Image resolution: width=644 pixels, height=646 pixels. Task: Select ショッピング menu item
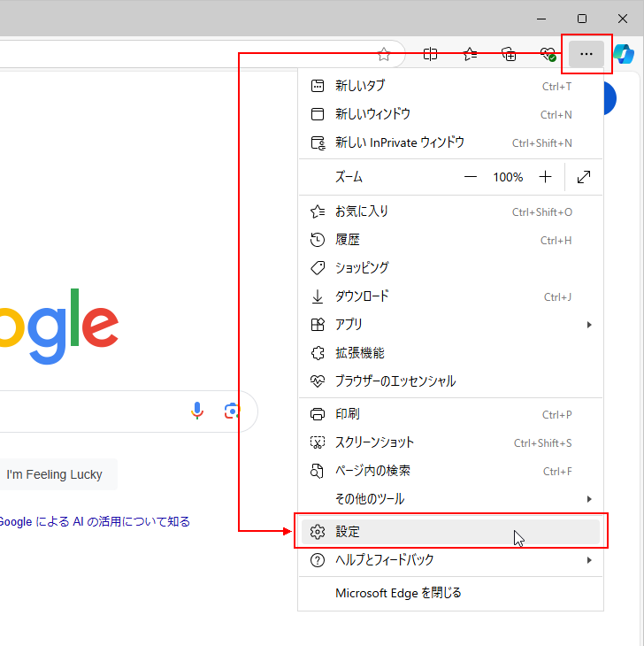point(450,268)
